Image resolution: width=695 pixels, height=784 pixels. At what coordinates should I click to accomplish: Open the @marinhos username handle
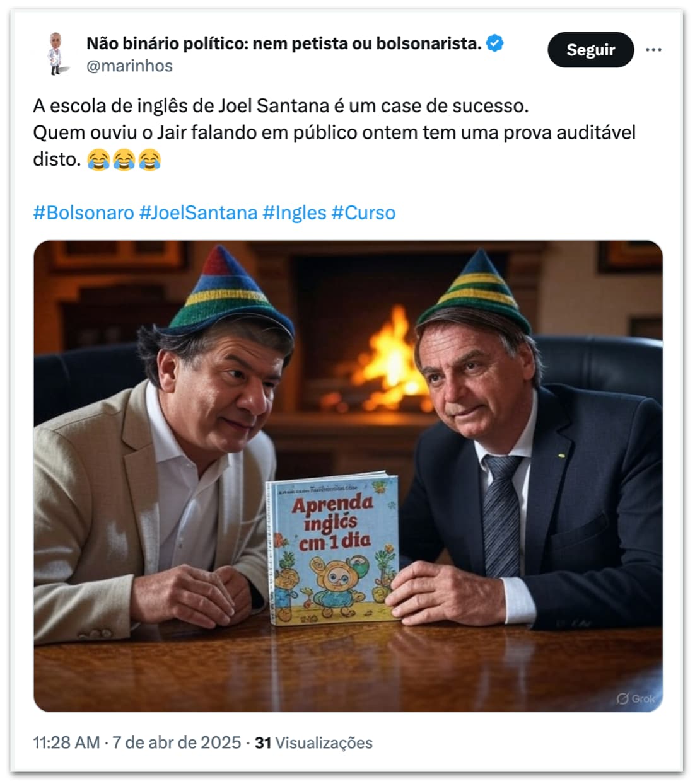pos(129,65)
